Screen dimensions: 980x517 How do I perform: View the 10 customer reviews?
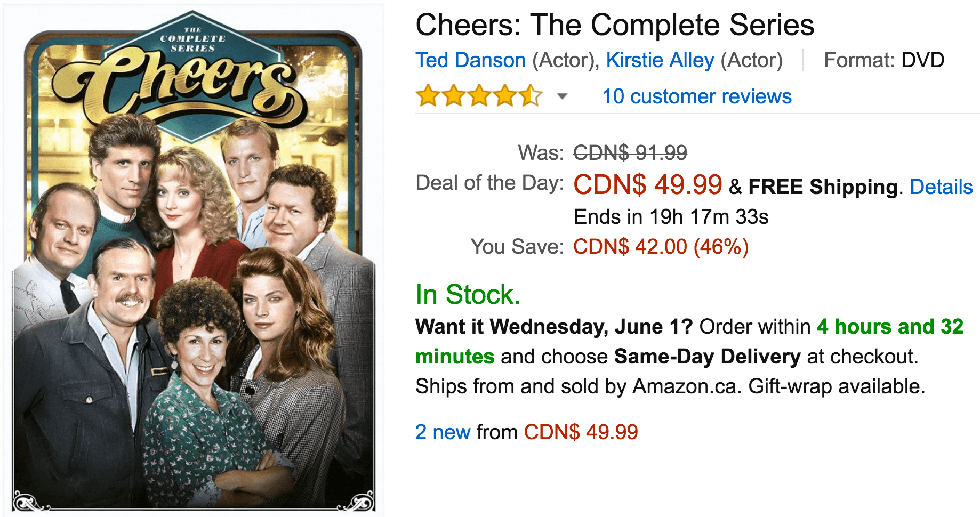coord(697,96)
